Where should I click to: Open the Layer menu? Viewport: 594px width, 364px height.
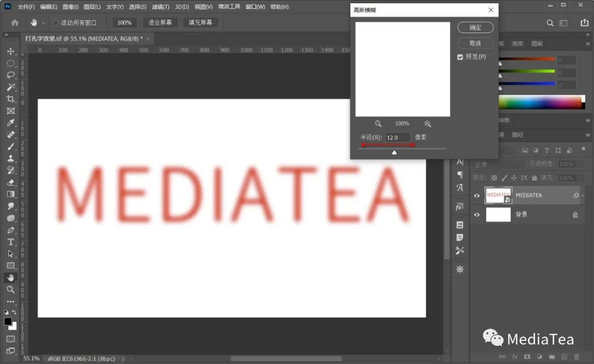tap(92, 7)
